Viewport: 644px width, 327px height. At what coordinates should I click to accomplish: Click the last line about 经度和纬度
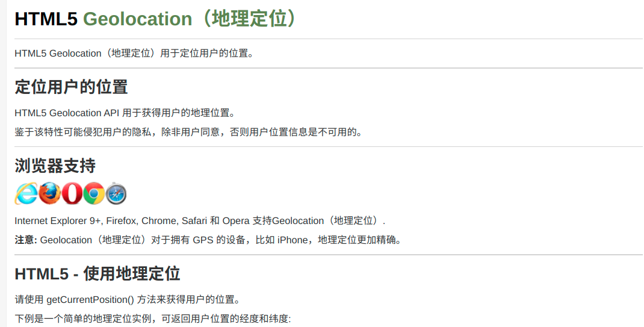(x=153, y=319)
